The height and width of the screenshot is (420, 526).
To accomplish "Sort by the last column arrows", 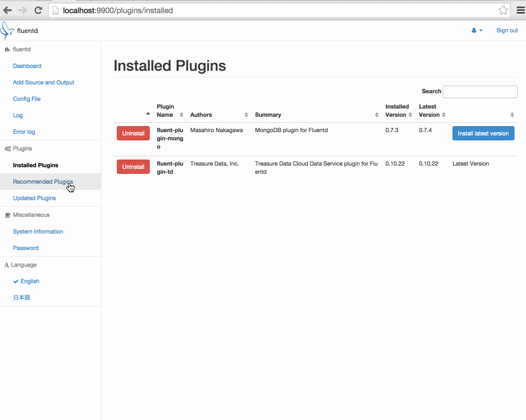I will 512,115.
